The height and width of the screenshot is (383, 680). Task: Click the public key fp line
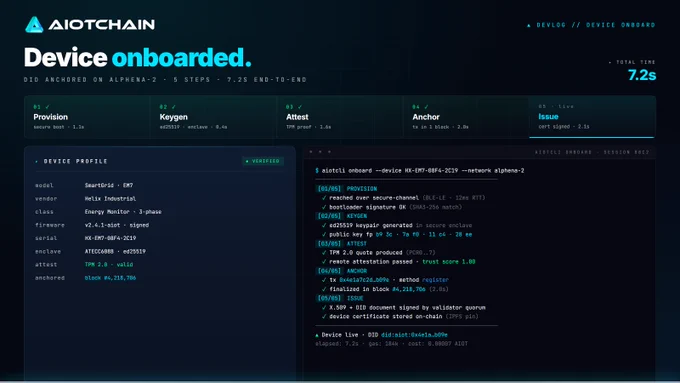click(397, 235)
